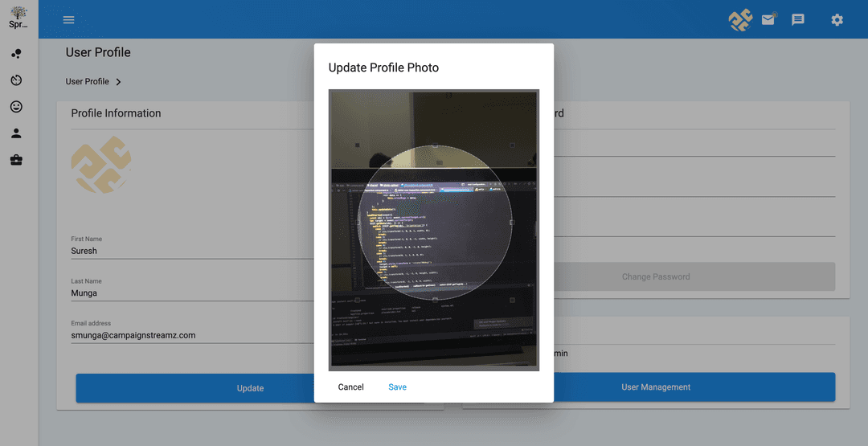
Task: Click the bottom-right corner crop handle
Action: (512, 300)
